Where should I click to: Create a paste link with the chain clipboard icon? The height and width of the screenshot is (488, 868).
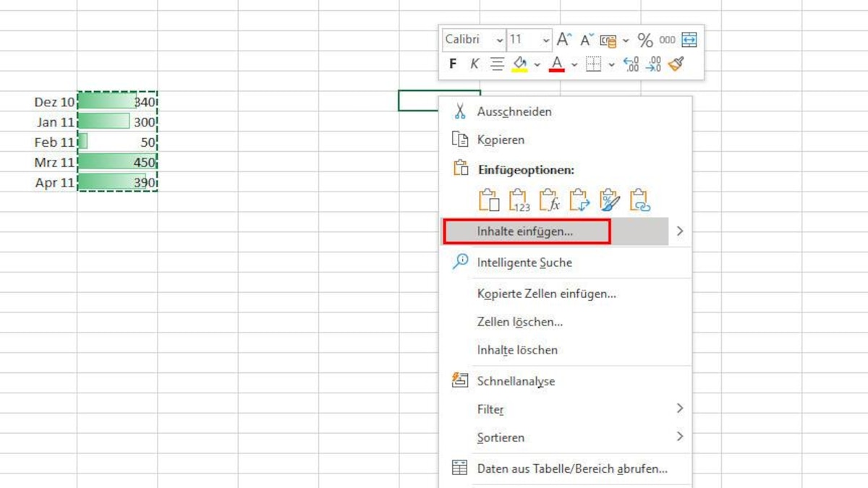[x=639, y=200]
